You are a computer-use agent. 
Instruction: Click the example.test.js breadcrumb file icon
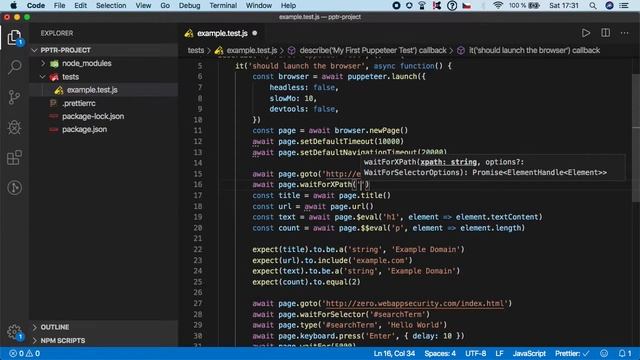[219, 50]
